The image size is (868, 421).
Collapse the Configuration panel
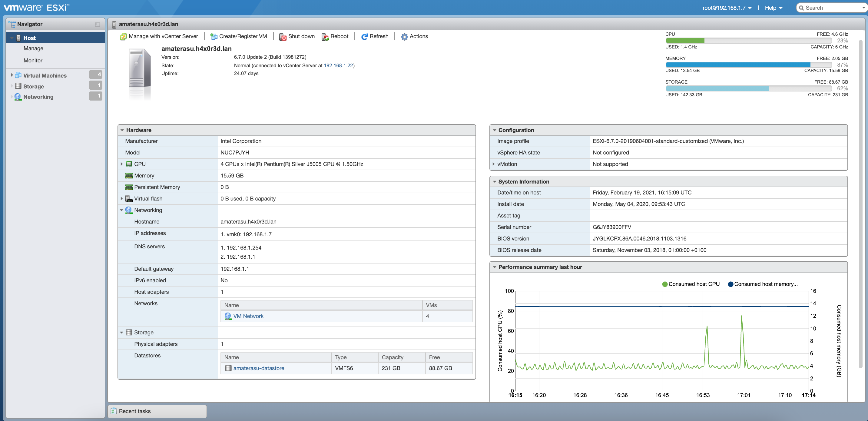(x=494, y=130)
